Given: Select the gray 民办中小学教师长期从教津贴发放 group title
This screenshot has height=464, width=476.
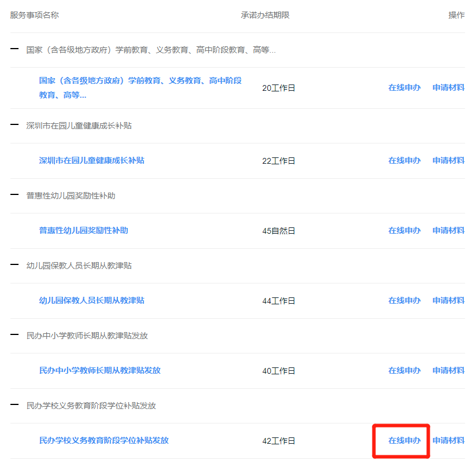Looking at the screenshot, I should (87, 336).
